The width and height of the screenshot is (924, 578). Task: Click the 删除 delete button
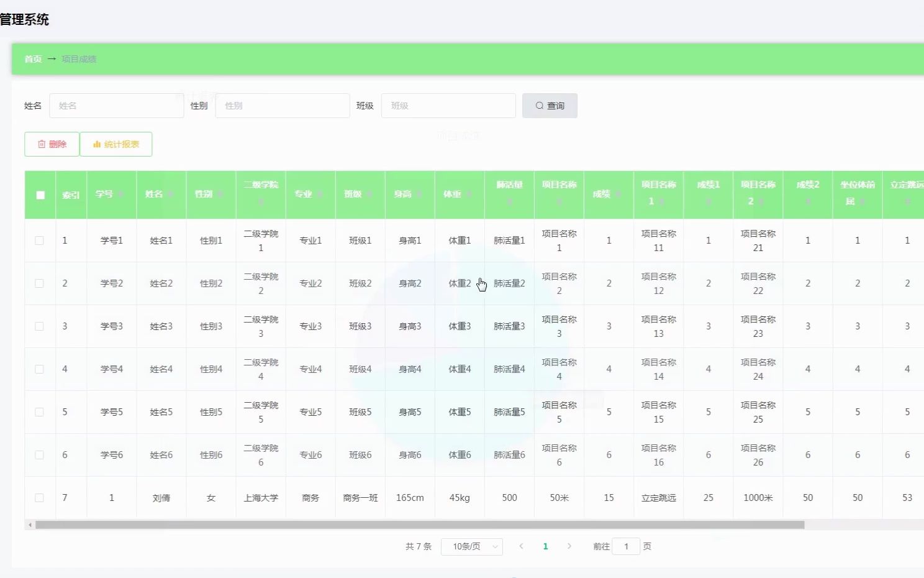(x=52, y=144)
